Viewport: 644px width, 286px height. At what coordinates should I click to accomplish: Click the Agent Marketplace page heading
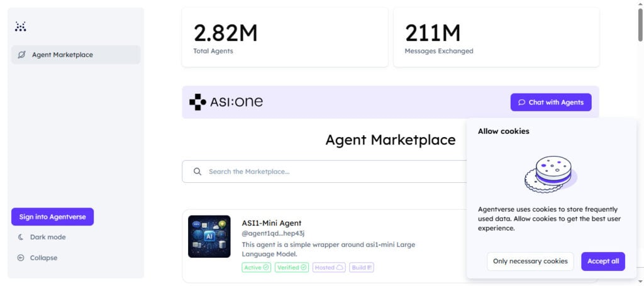tap(391, 140)
